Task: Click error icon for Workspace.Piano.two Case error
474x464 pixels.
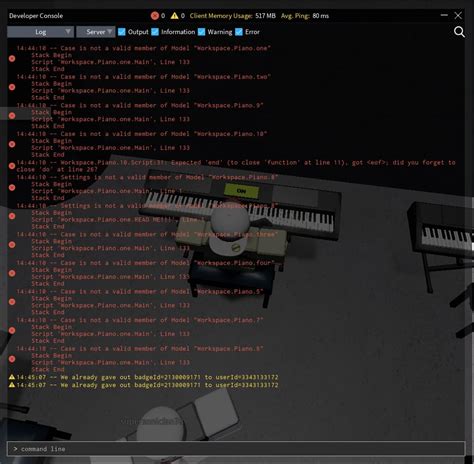Action: point(12,87)
